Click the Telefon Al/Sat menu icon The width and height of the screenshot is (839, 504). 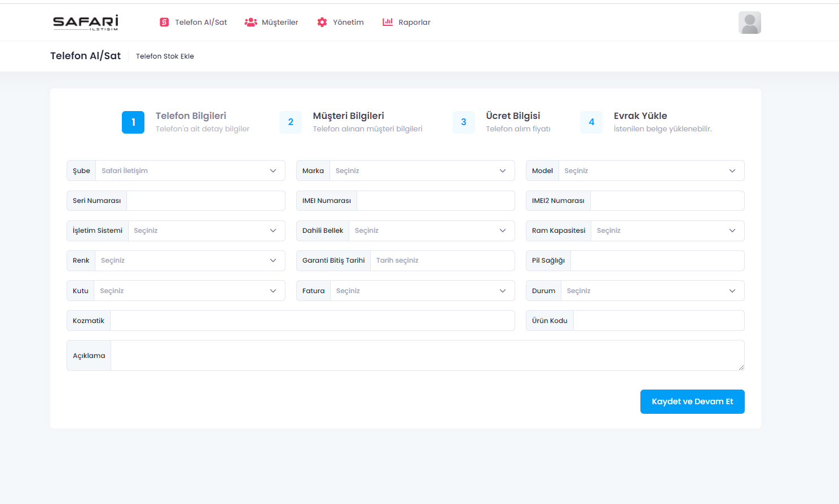pyautogui.click(x=164, y=22)
